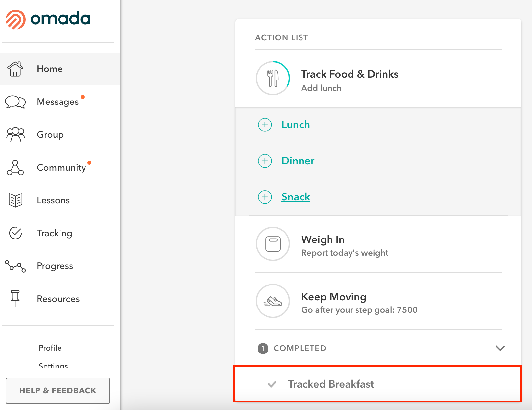Open the Home house icon

coord(15,69)
